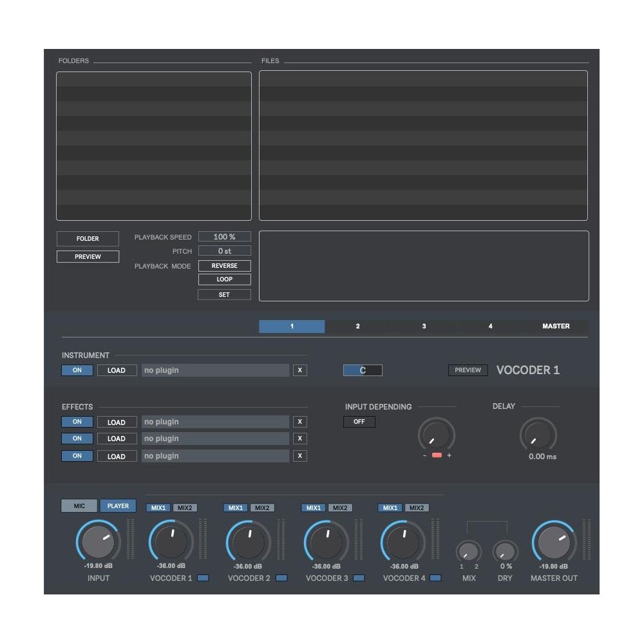Enable REVERSE playback mode

[x=225, y=265]
